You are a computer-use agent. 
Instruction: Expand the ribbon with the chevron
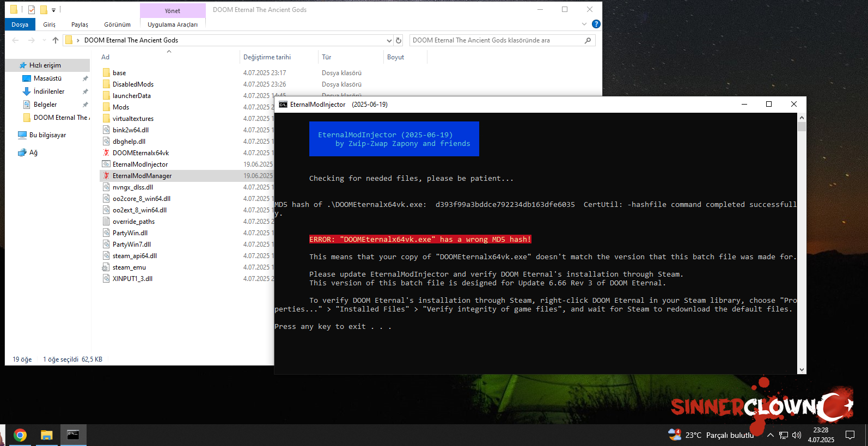tap(584, 24)
